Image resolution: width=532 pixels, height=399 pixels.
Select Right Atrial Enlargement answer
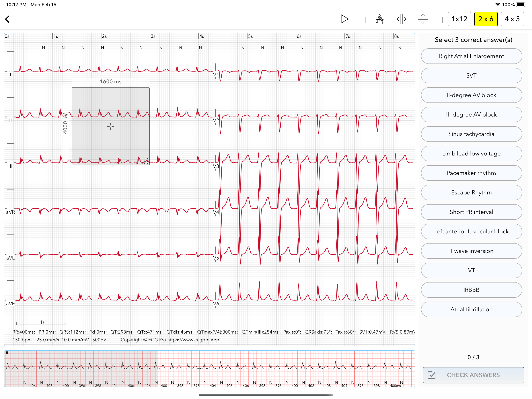471,56
